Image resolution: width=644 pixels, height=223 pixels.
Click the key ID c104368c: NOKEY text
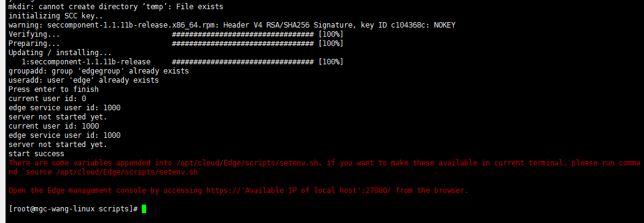point(408,25)
